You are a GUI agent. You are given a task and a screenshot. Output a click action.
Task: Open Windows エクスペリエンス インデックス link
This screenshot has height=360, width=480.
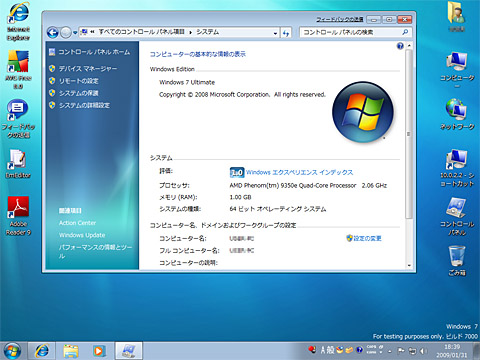tap(299, 172)
